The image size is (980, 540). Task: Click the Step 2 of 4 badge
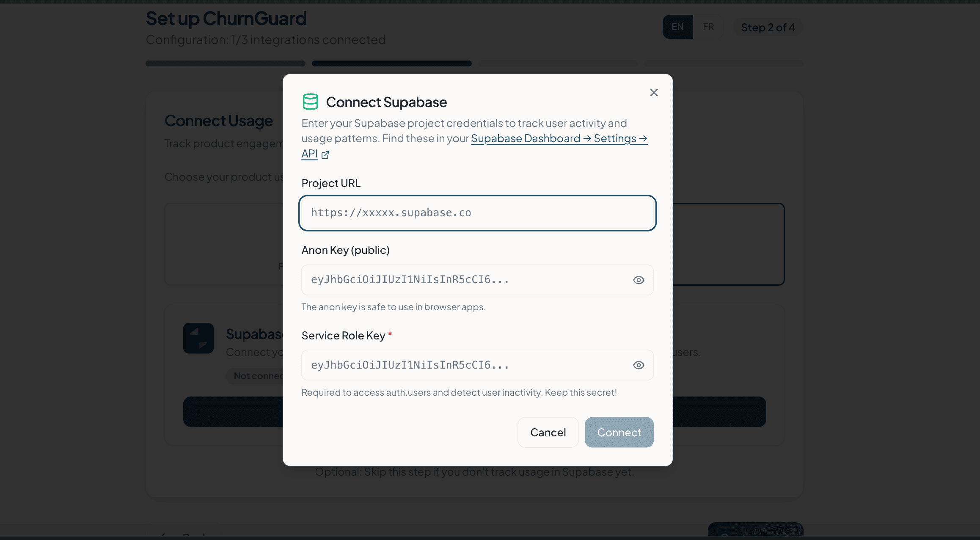(768, 28)
